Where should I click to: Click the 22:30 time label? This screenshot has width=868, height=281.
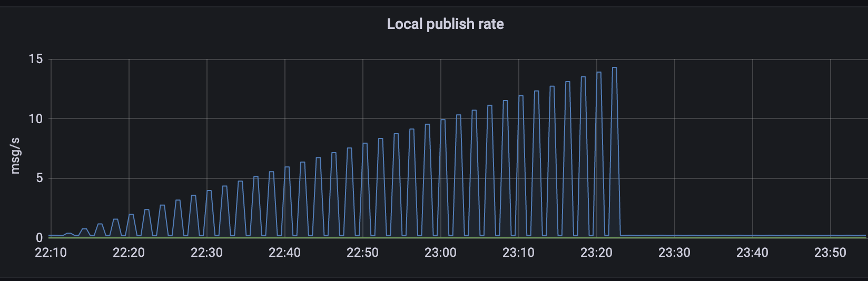(206, 253)
